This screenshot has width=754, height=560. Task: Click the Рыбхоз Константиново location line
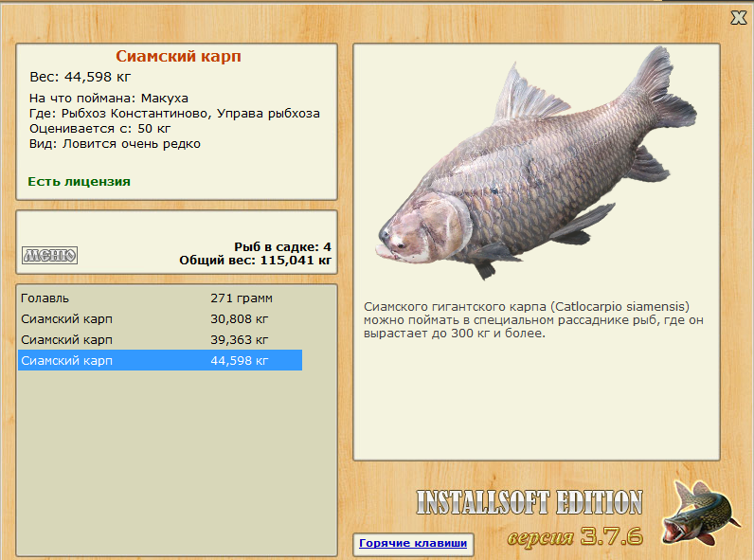tap(174, 114)
